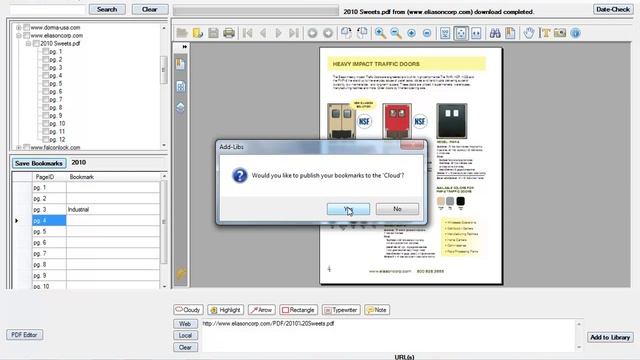Select the Cloudy annotation tool
Image resolution: width=640 pixels, height=360 pixels.
pyautogui.click(x=188, y=310)
